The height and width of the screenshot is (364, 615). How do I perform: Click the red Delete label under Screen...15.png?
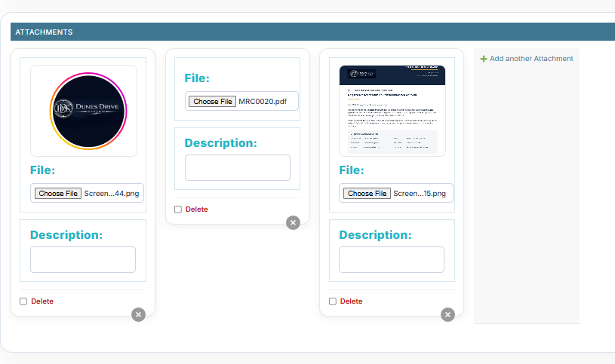pyautogui.click(x=351, y=301)
